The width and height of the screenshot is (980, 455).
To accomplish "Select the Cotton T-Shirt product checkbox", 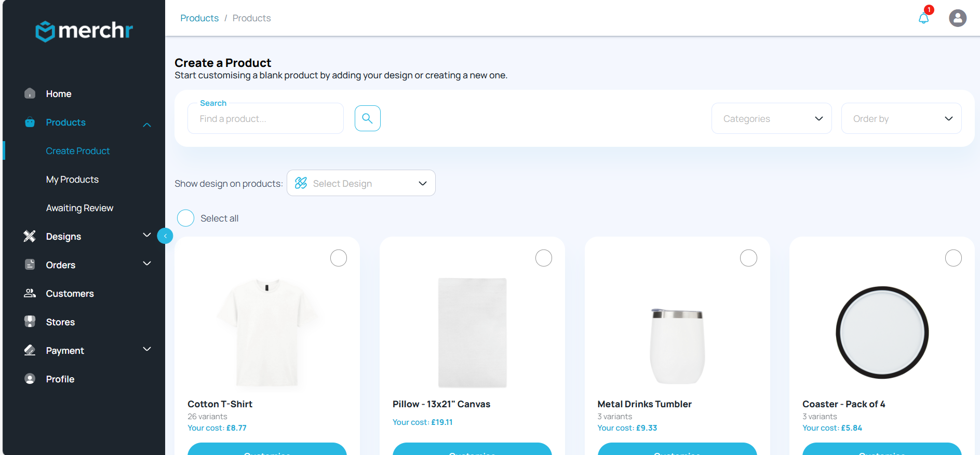I will click(339, 258).
